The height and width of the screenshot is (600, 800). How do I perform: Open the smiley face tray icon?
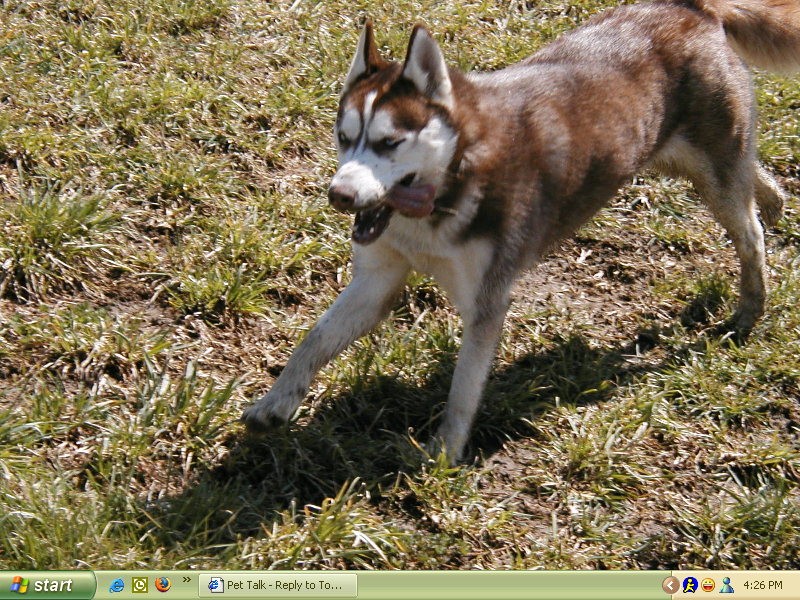pos(708,585)
